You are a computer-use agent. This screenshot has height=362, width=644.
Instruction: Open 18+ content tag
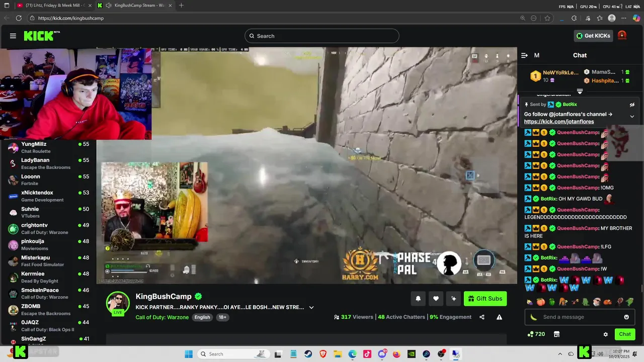point(222,317)
